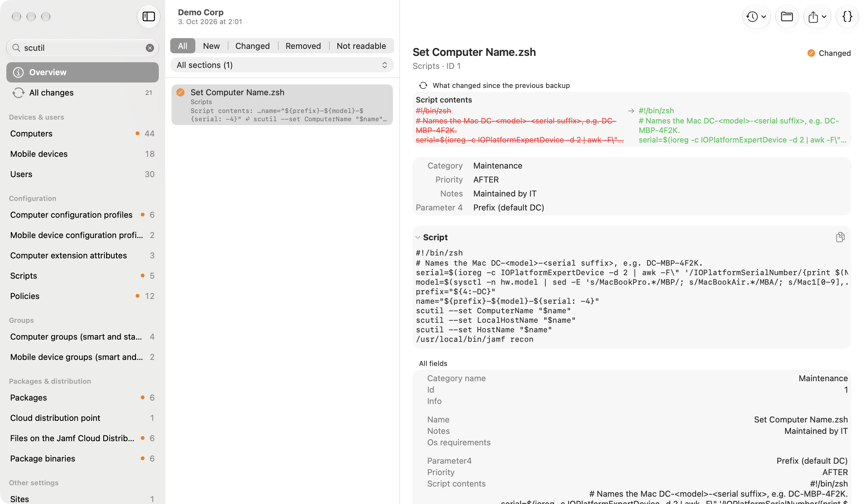
Task: Open Computer configuration profiles
Action: point(82,215)
